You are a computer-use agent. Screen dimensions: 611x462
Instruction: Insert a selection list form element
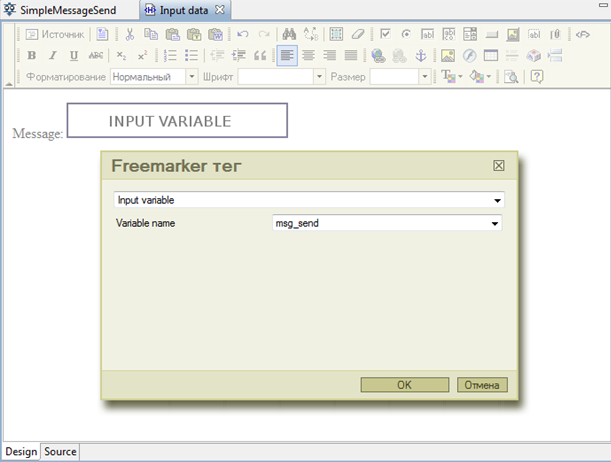click(470, 34)
